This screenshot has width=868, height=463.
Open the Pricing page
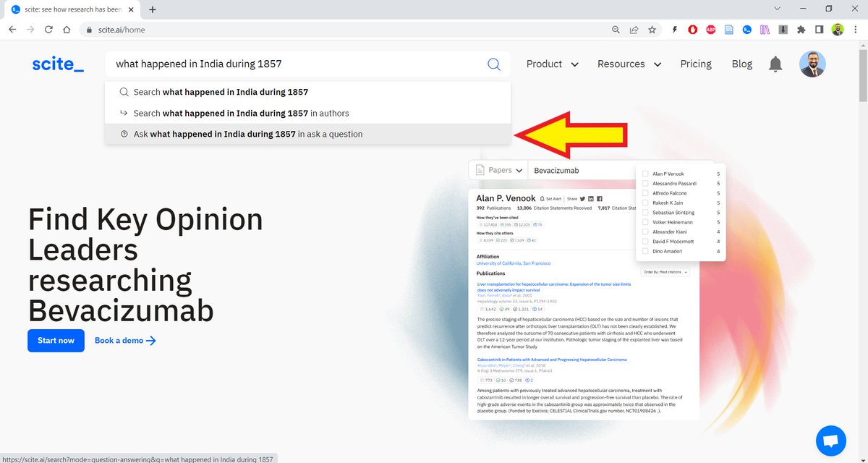[x=696, y=64]
